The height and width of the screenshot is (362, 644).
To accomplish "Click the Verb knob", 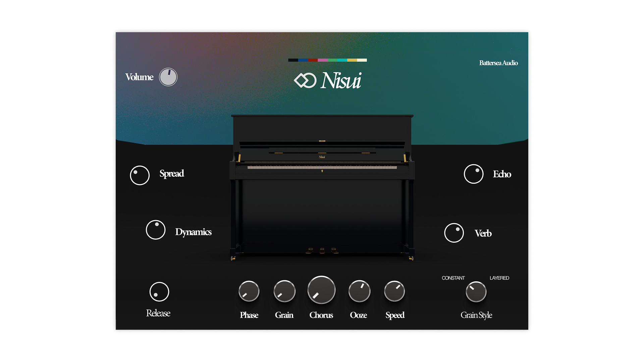I will point(454,233).
